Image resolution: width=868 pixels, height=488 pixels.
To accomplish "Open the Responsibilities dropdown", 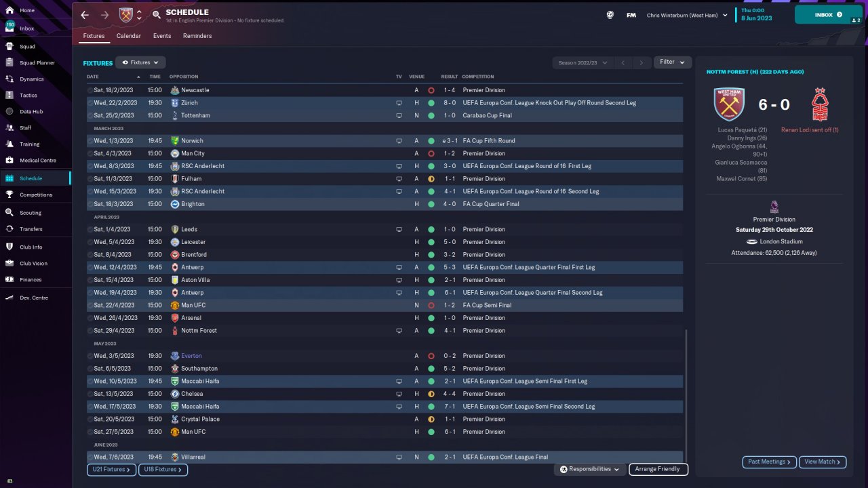I will click(589, 469).
